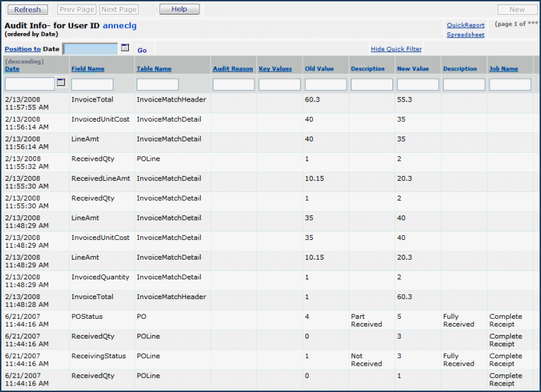Click the New Value filter box
The height and width of the screenshot is (392, 541).
click(x=418, y=84)
